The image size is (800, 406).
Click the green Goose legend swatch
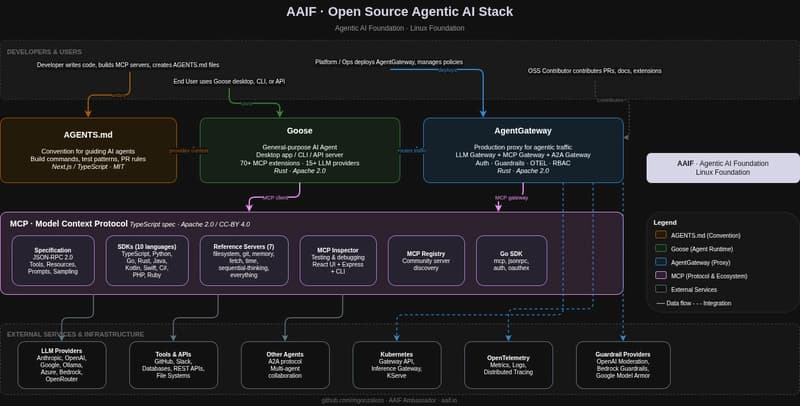coord(661,249)
